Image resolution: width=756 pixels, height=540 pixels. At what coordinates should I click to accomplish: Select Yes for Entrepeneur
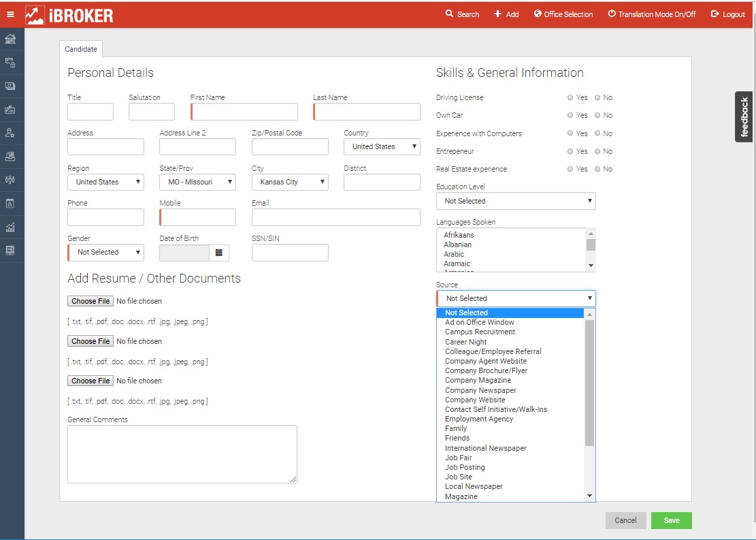pos(570,151)
